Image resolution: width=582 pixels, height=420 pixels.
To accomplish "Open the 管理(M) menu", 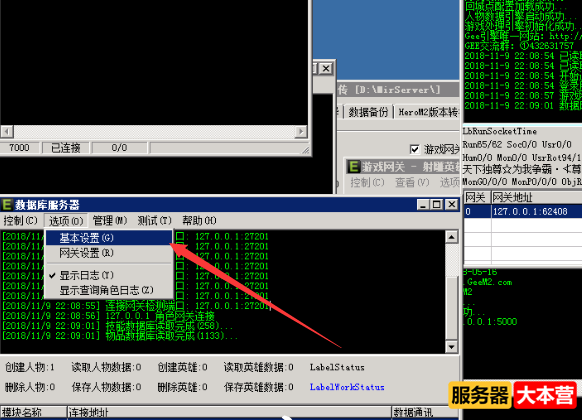I will tap(110, 221).
